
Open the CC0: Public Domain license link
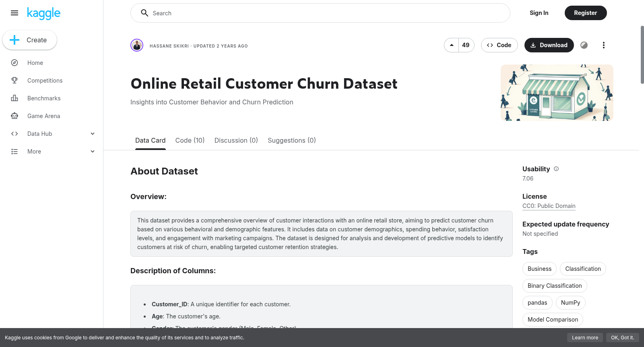coord(549,206)
